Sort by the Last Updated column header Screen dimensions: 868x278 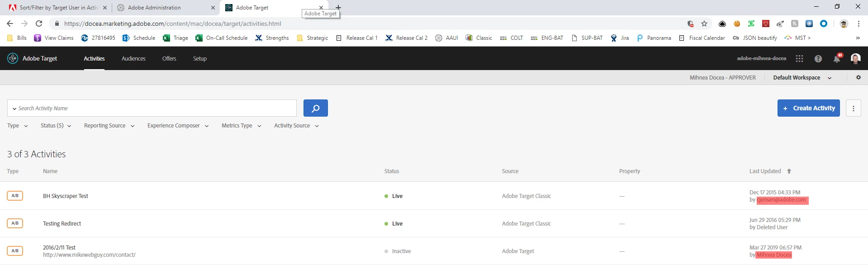coord(765,171)
